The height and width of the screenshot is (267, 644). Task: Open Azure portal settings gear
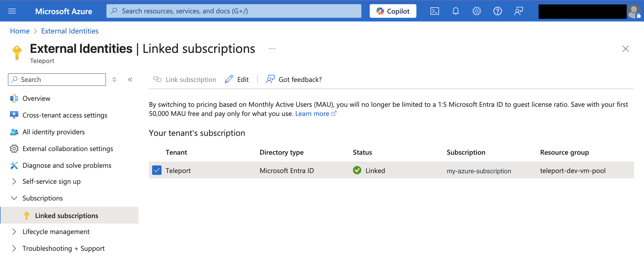click(x=476, y=11)
